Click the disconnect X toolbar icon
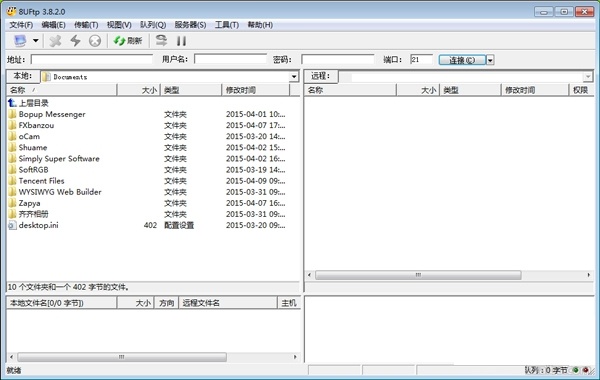 55,41
